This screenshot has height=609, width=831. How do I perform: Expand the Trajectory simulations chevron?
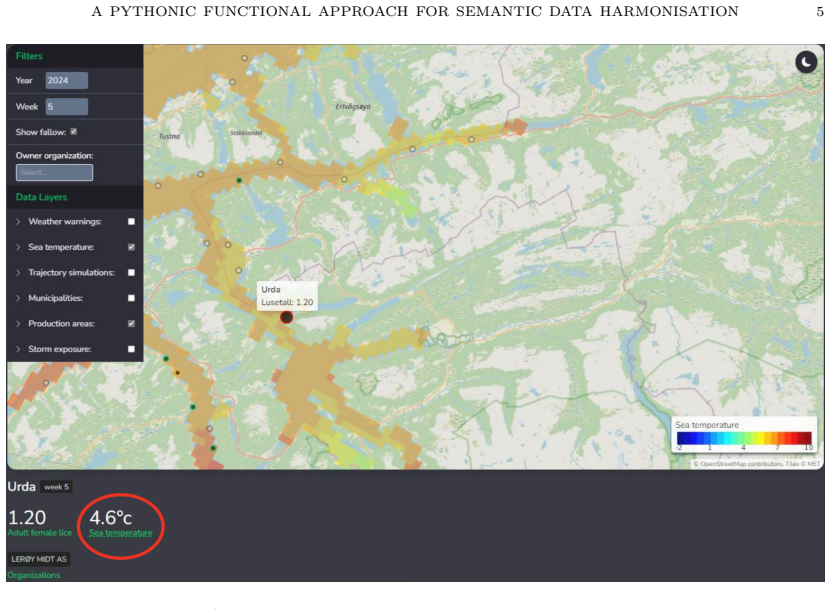point(18,272)
